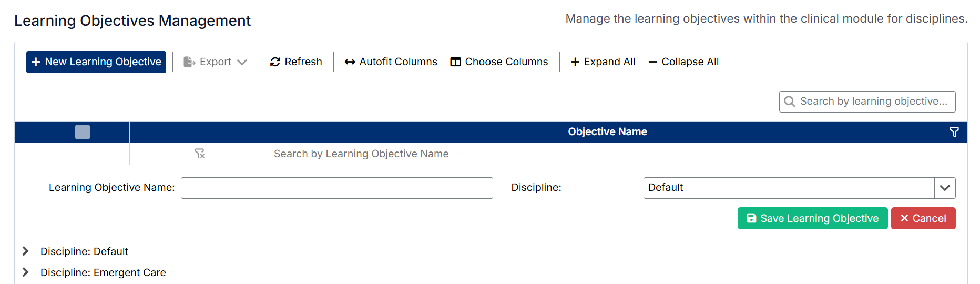Toggle the select-all checkbox in grid header
Screen dimensions: 980x284
point(83,132)
